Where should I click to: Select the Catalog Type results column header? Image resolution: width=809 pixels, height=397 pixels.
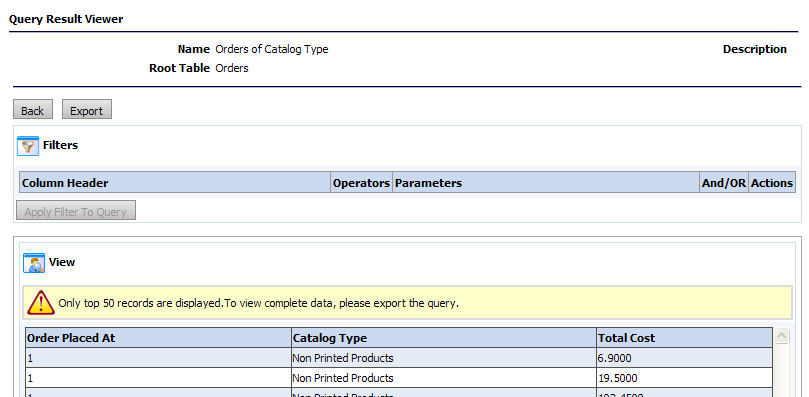tap(444, 338)
